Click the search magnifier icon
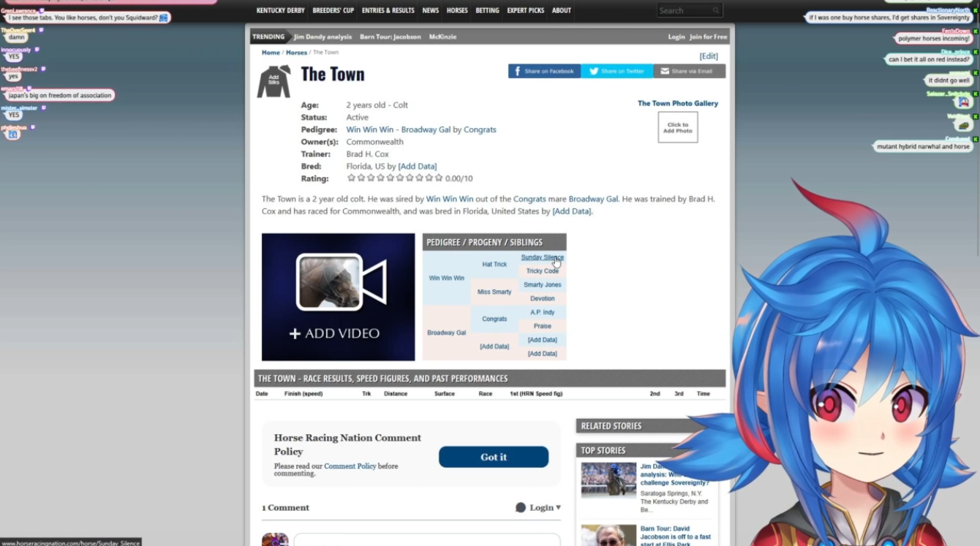 716,10
